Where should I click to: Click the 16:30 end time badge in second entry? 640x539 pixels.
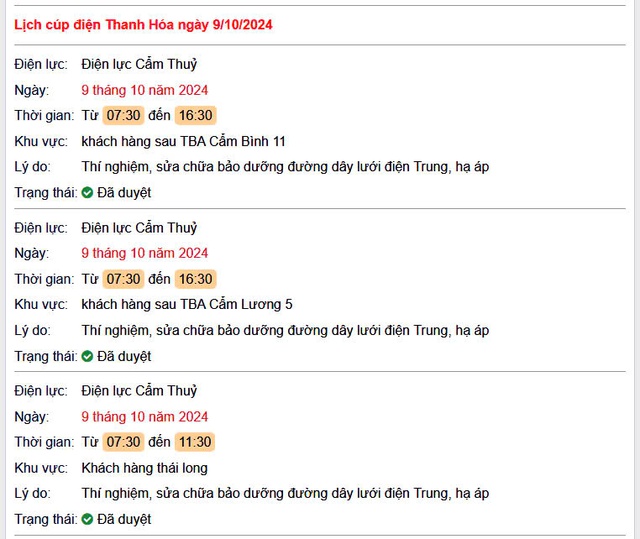[x=196, y=279]
